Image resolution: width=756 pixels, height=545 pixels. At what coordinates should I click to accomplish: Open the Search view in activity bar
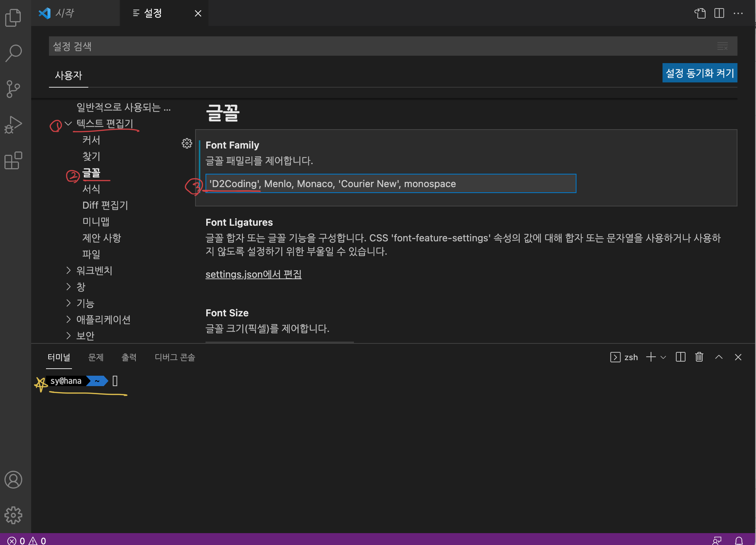[x=13, y=53]
